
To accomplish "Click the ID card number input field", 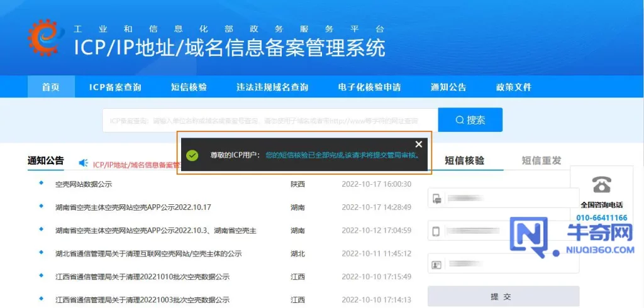I will pyautogui.click(x=504, y=263).
